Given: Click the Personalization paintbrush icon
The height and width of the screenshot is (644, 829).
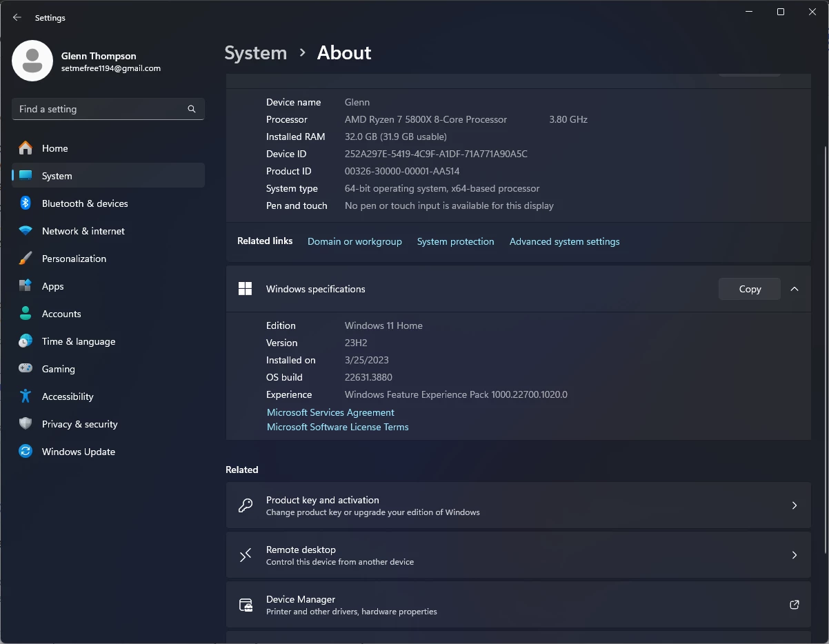Looking at the screenshot, I should (26, 259).
